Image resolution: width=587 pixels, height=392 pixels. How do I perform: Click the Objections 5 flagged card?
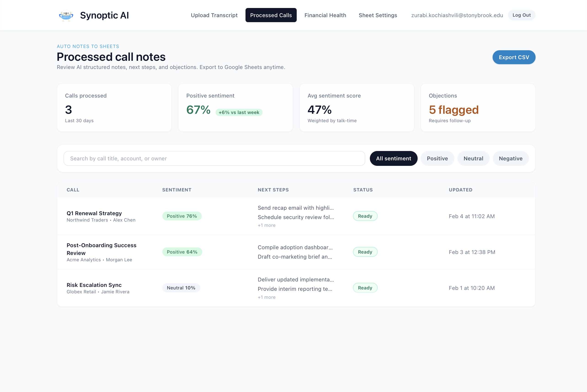click(478, 108)
